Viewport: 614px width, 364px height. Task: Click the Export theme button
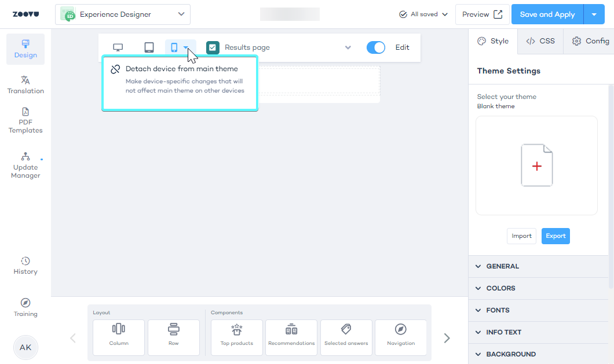555,236
